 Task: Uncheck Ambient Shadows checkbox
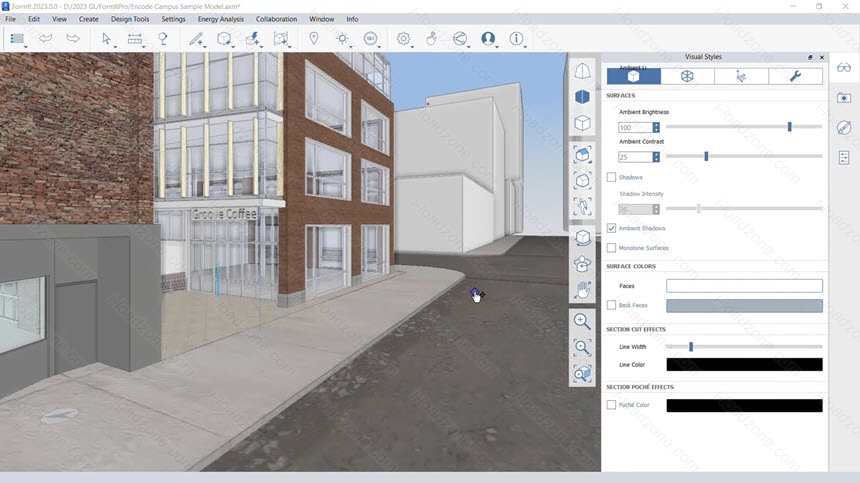pos(612,228)
